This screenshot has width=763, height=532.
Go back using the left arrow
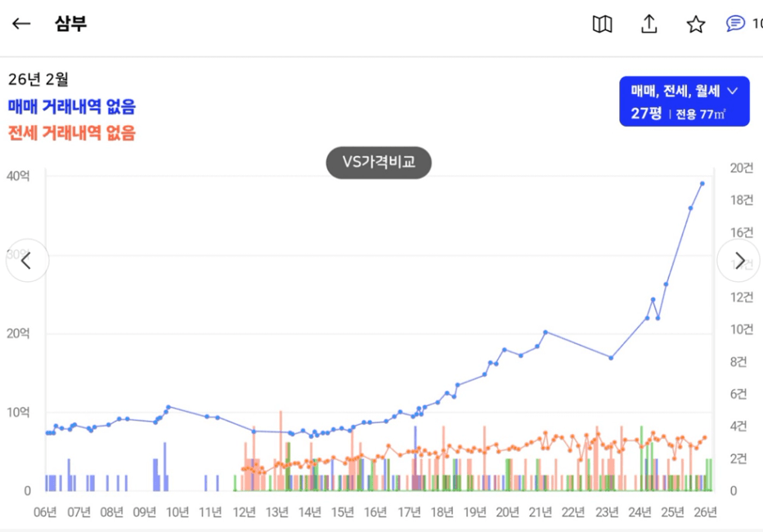coord(21,24)
